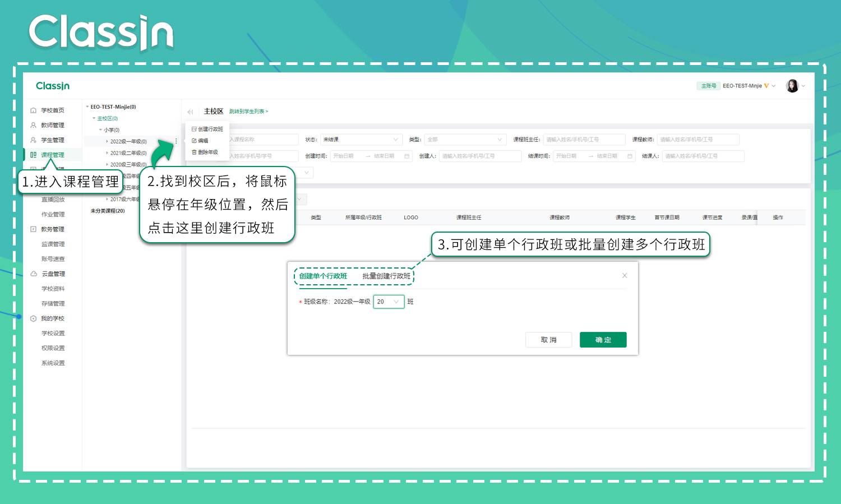Collapse the EEO-TEST-Minjie(0) tree node
The width and height of the screenshot is (841, 504).
[x=87, y=107]
